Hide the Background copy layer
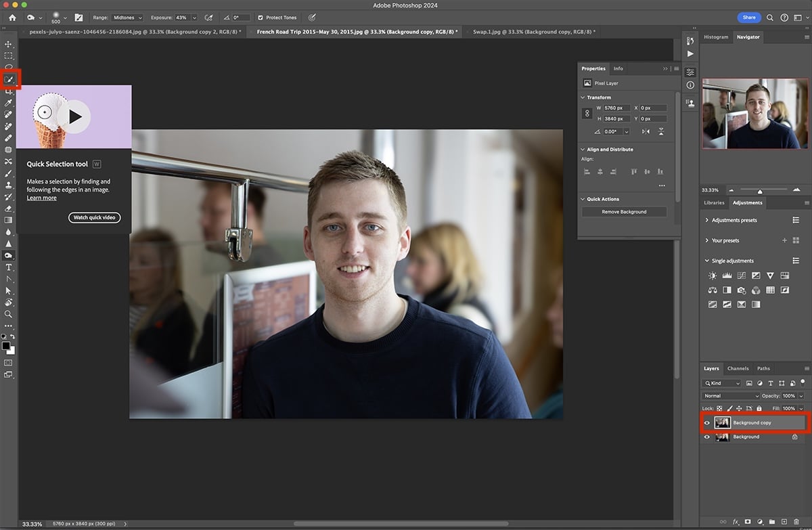Screen dimensions: 812x530 tap(706, 422)
